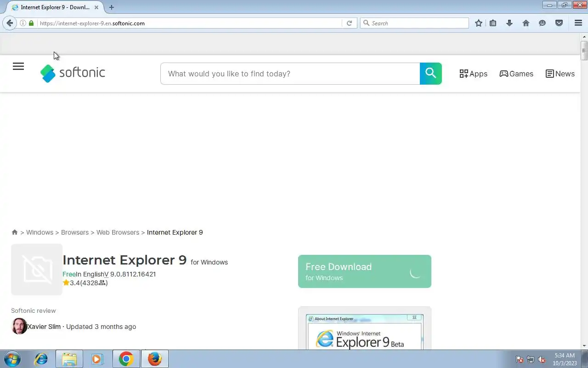588x368 pixels.
Task: Open Action Center flag tray icon
Action: point(520,360)
